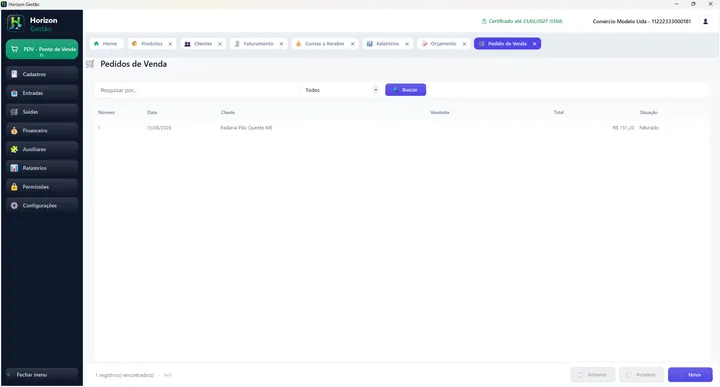Click Comércio Modelo Ltda company name
The height and width of the screenshot is (387, 720).
[x=641, y=22]
